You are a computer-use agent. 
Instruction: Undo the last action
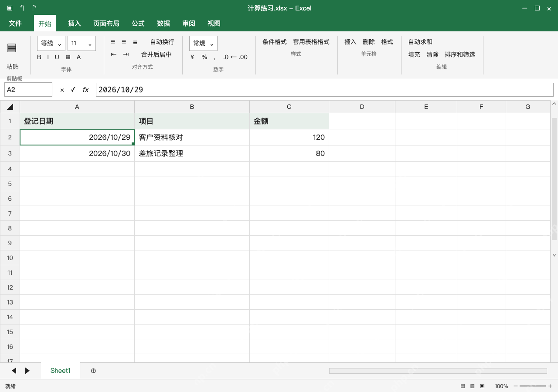[22, 8]
